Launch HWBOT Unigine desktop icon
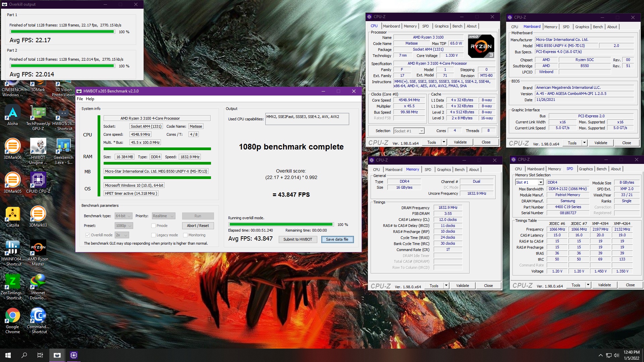The width and height of the screenshot is (644, 362). pyautogui.click(x=38, y=152)
